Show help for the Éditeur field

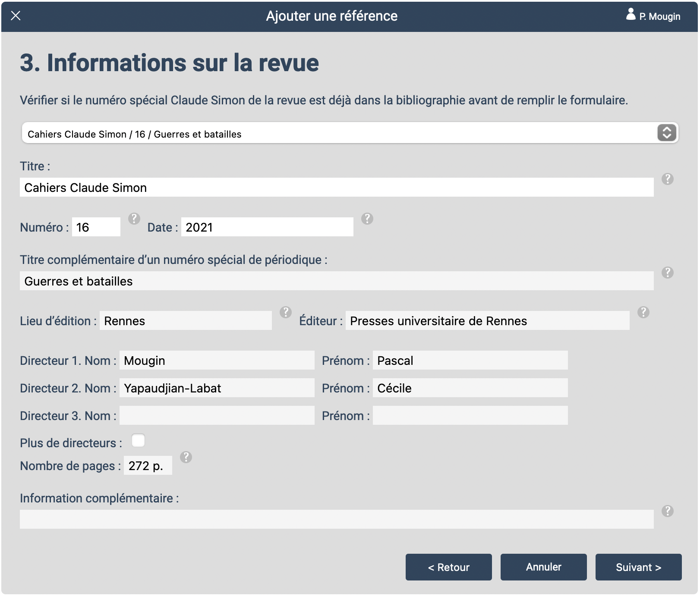tap(643, 312)
